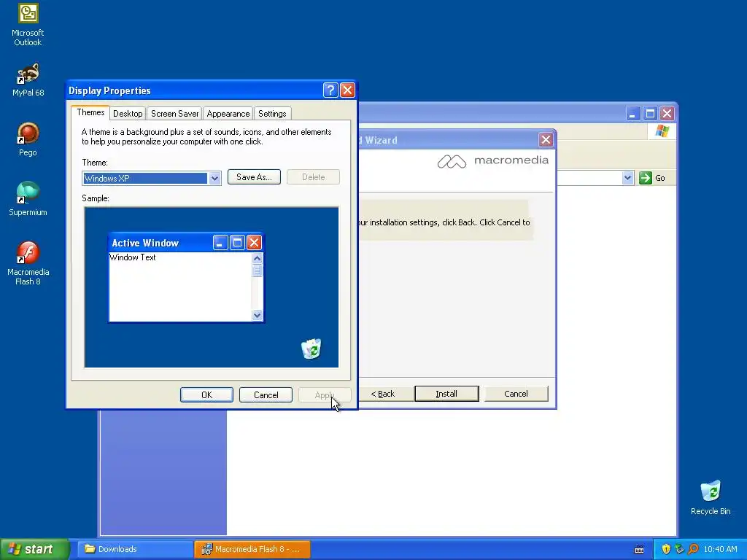Click the taskbar clock showing 10:40 AM
The image size is (747, 560).
(x=720, y=549)
